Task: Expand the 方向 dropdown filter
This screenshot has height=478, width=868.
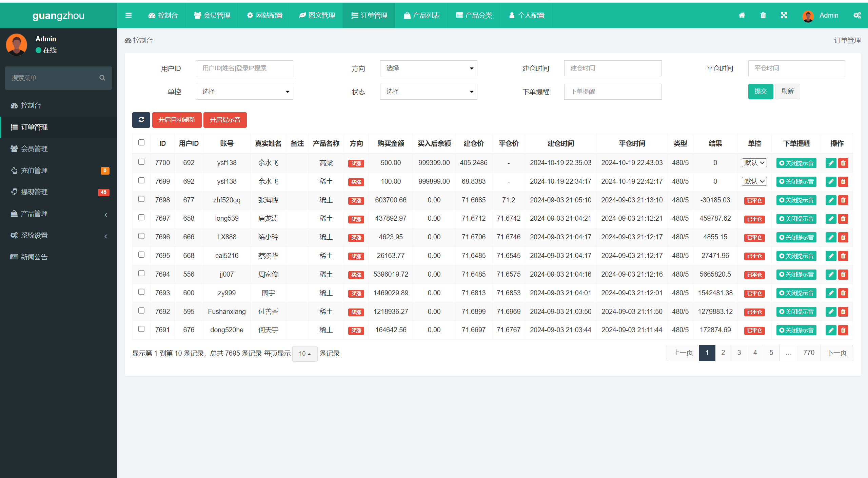Action: [428, 68]
